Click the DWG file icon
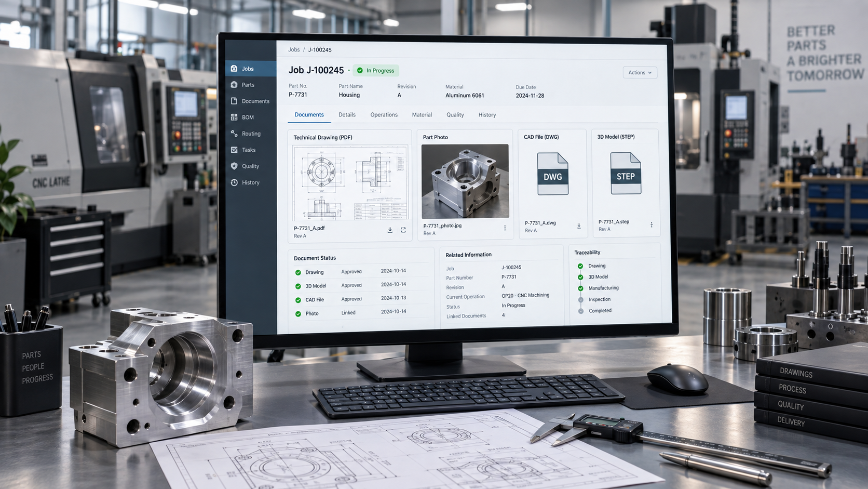The image size is (868, 489). 553,174
